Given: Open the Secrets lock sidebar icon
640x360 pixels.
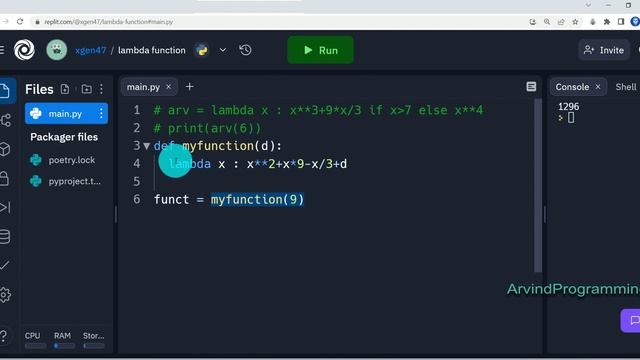Looking at the screenshot, I should [4, 178].
